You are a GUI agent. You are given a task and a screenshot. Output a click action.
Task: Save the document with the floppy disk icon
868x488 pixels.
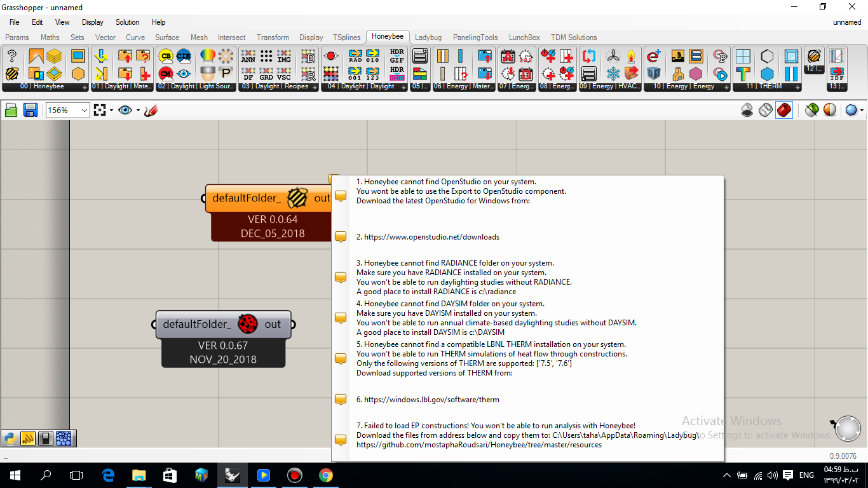(30, 111)
